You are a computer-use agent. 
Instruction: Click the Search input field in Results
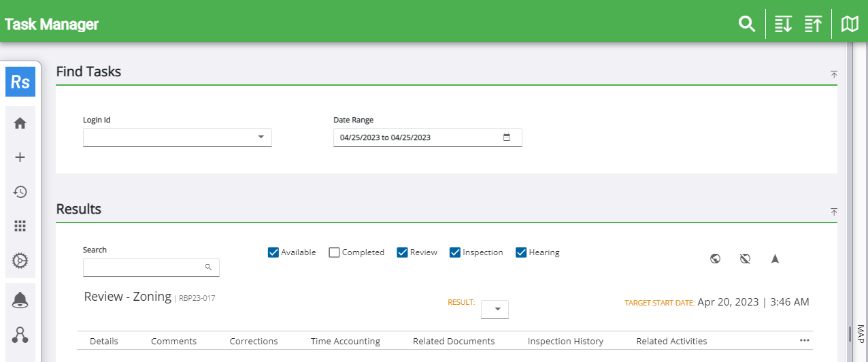tap(143, 267)
